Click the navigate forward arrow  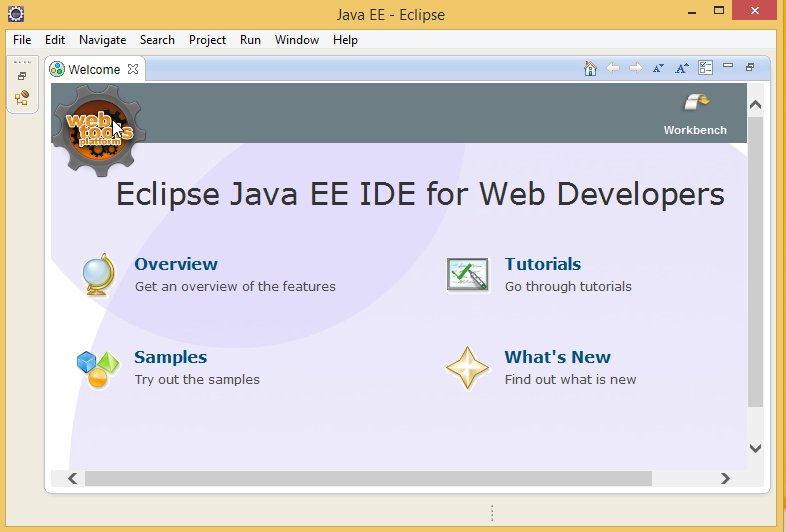[635, 68]
